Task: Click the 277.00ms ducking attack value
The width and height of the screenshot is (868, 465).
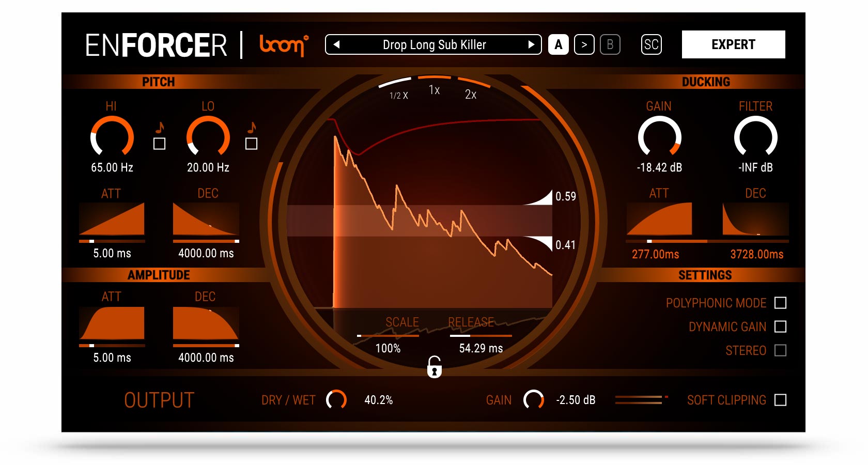Action: (656, 254)
